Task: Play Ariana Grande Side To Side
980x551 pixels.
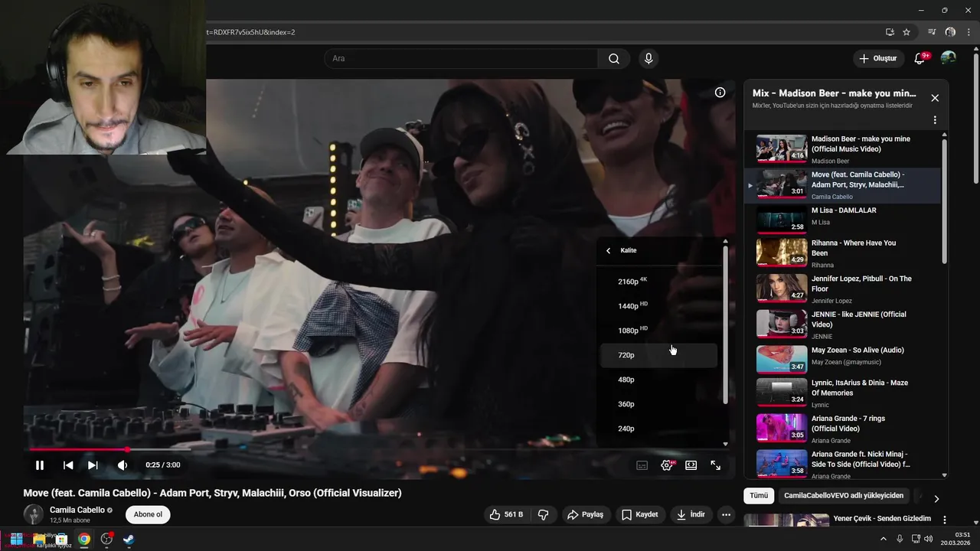Action: coord(842,464)
